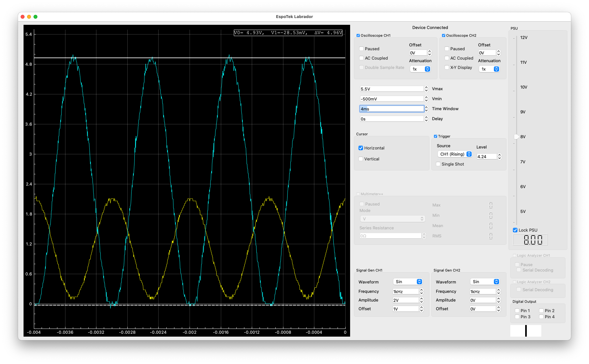Click the CH2 Offset stepper arrows
The image size is (589, 364).
click(498, 53)
